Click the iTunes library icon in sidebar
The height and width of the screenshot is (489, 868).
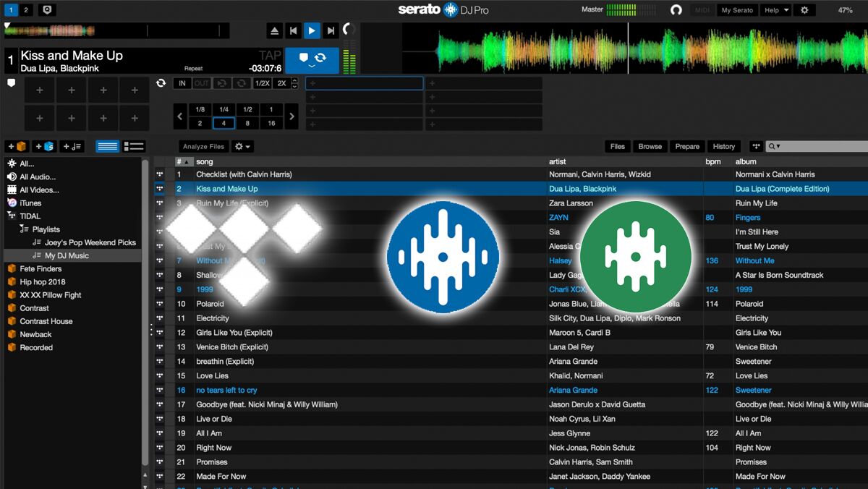[x=12, y=203]
